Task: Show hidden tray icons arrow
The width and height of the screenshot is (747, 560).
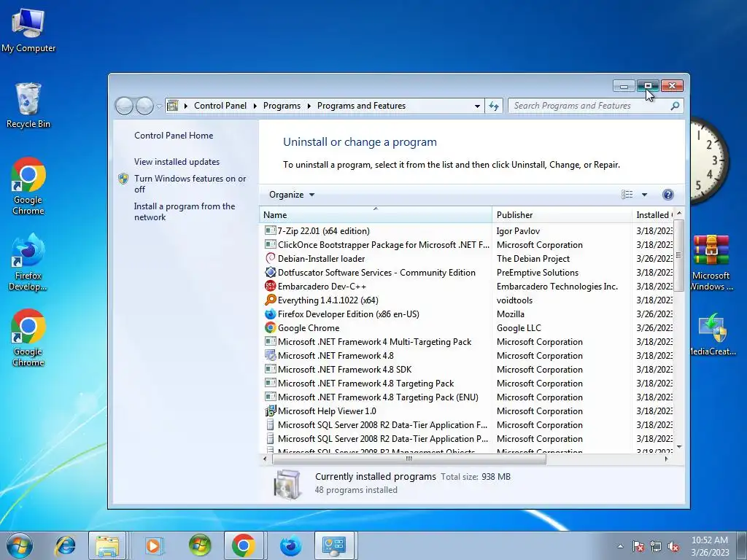Action: pyautogui.click(x=620, y=547)
